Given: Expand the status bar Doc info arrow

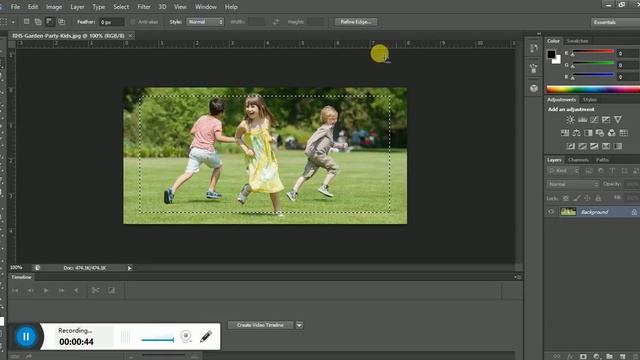Looking at the screenshot, I should coord(129,268).
